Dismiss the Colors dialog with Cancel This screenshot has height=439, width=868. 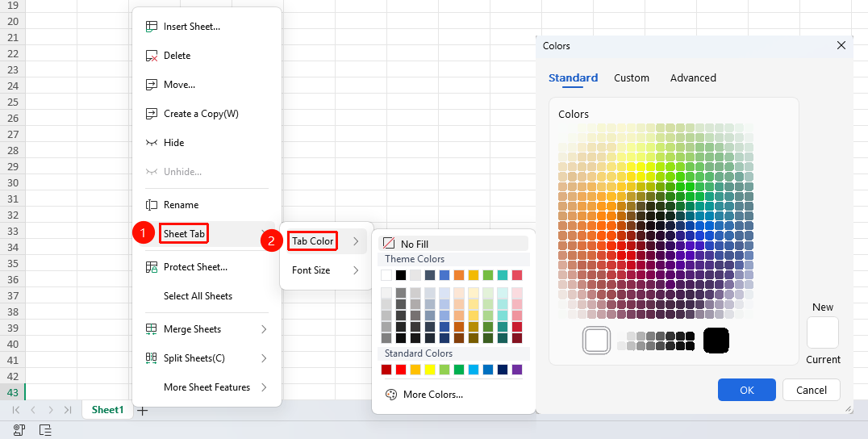click(x=811, y=390)
